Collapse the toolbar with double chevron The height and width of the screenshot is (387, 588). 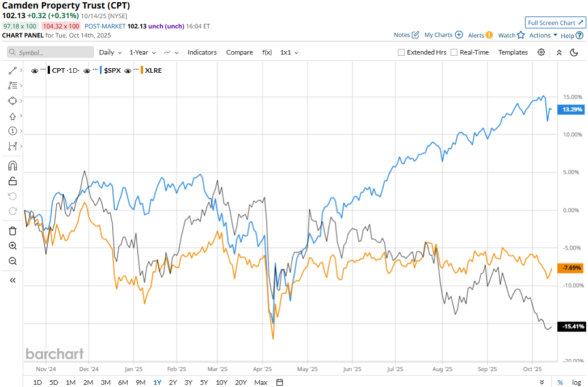pos(559,52)
